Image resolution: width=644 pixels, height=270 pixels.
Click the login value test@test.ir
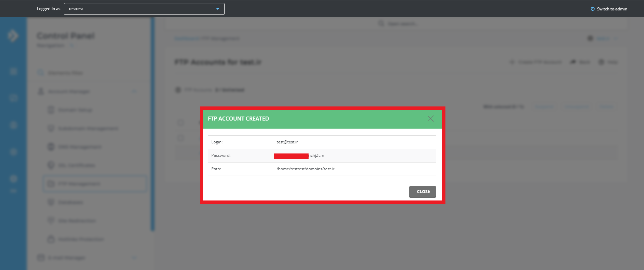point(287,142)
